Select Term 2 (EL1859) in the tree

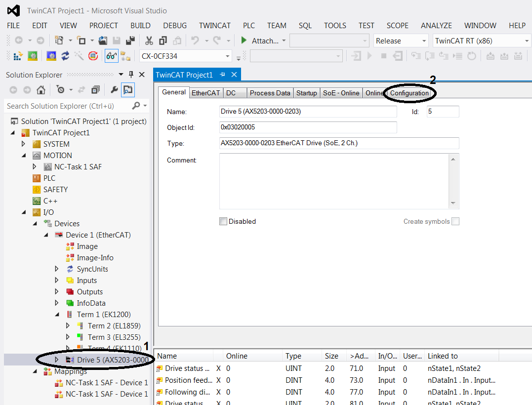pos(114,326)
